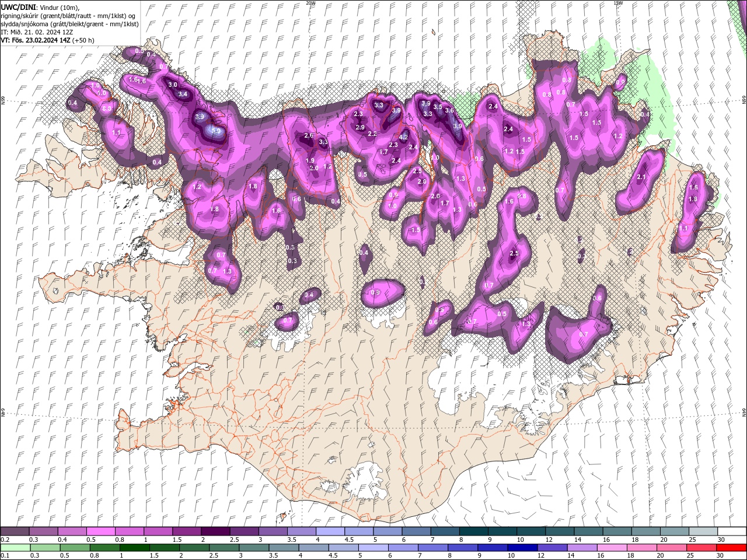The height and width of the screenshot is (560, 747).
Task: Click the dark mauve 0.2 swatch in the upper legend row
Action: [15, 531]
